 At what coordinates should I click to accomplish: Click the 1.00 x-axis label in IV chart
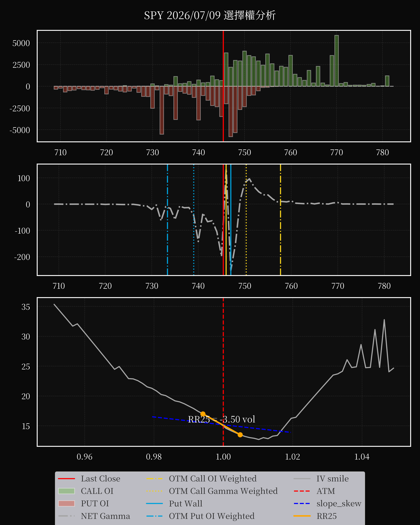pos(223,457)
